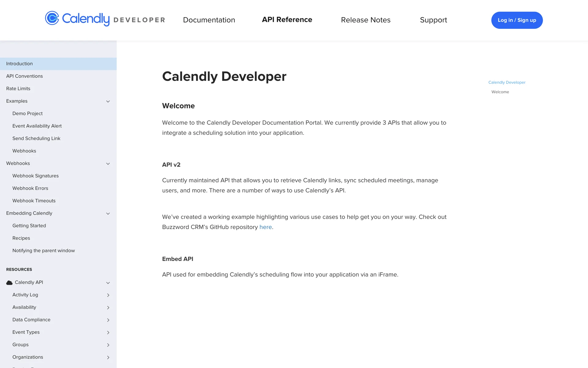
Task: Collapse the Webhooks section chevron
Action: click(x=108, y=164)
